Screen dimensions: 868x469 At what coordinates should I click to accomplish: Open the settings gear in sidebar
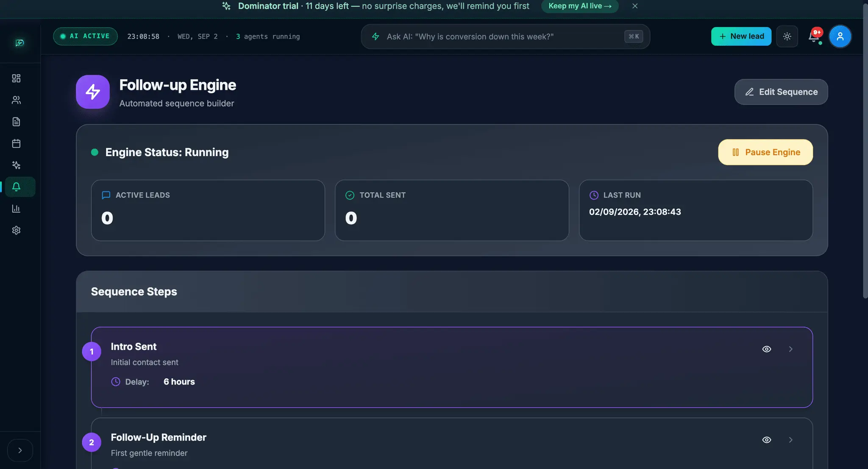coord(16,230)
